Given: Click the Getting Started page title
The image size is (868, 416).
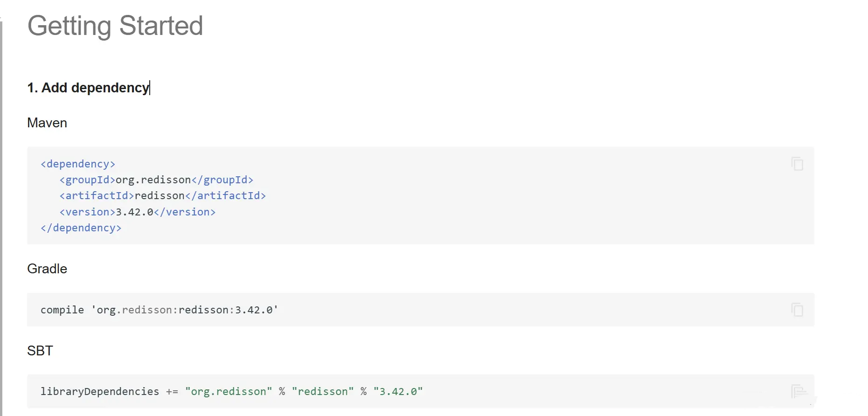Looking at the screenshot, I should coord(115,26).
